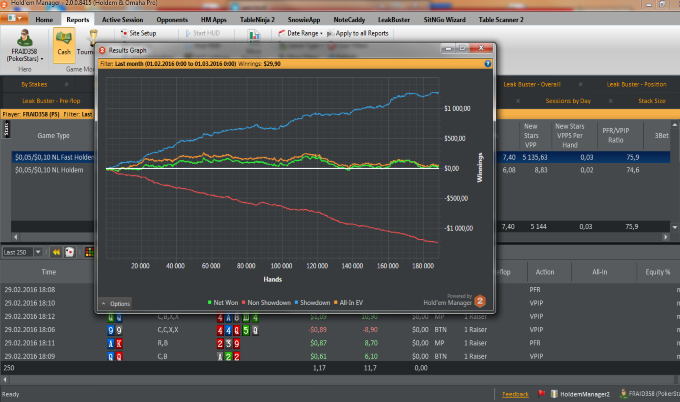
Task: Sort hands by the Time column header
Action: 49,272
